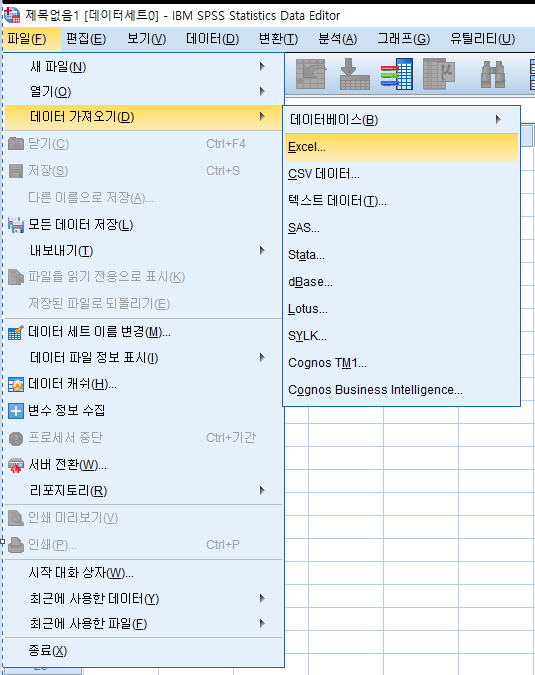Choose CSV 데이터... import option
The image size is (535, 675).
coord(401,174)
